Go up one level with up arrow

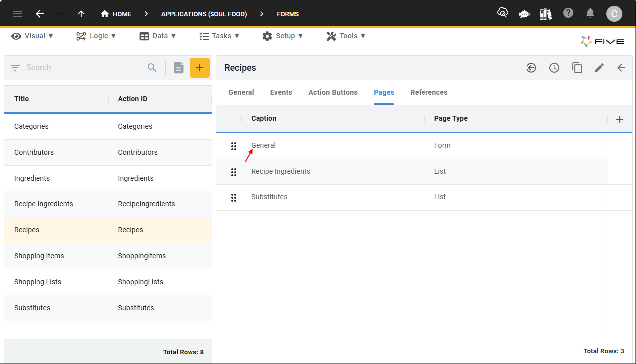(x=81, y=14)
